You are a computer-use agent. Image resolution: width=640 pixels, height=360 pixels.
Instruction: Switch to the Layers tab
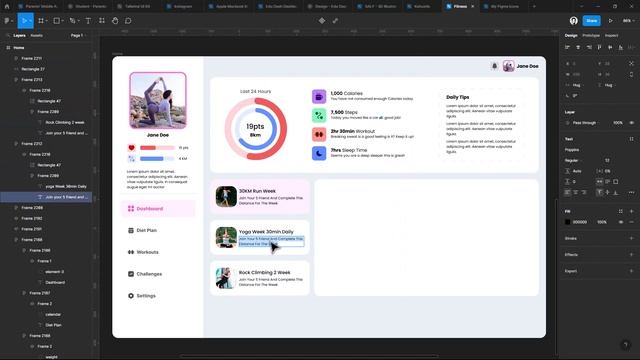click(x=19, y=36)
